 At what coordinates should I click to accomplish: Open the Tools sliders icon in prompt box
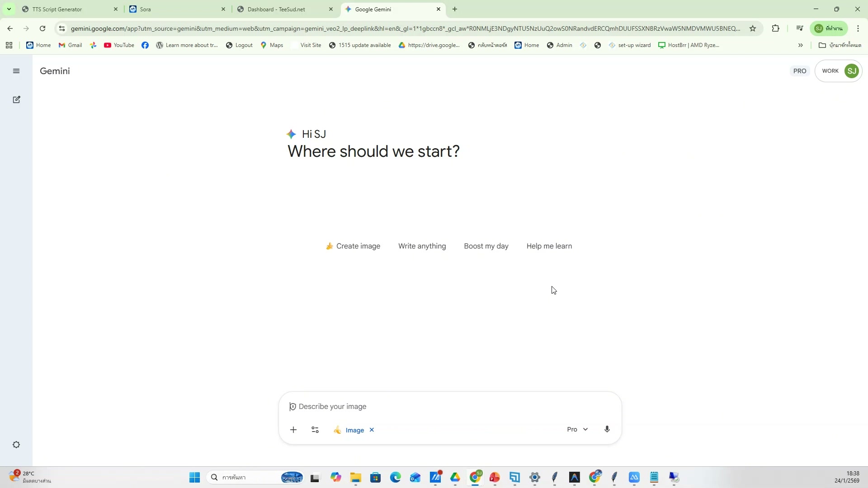pos(315,430)
